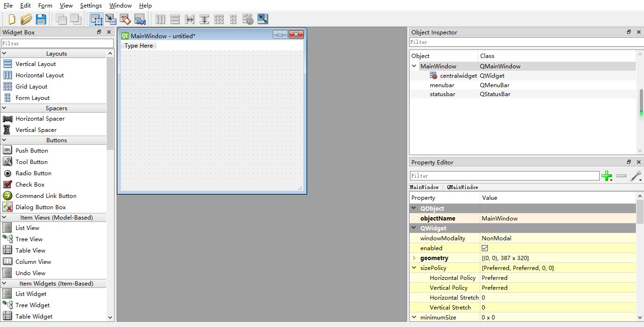Click Lay Out Vertically in Splitter icon
The width and height of the screenshot is (644, 327).
204,19
